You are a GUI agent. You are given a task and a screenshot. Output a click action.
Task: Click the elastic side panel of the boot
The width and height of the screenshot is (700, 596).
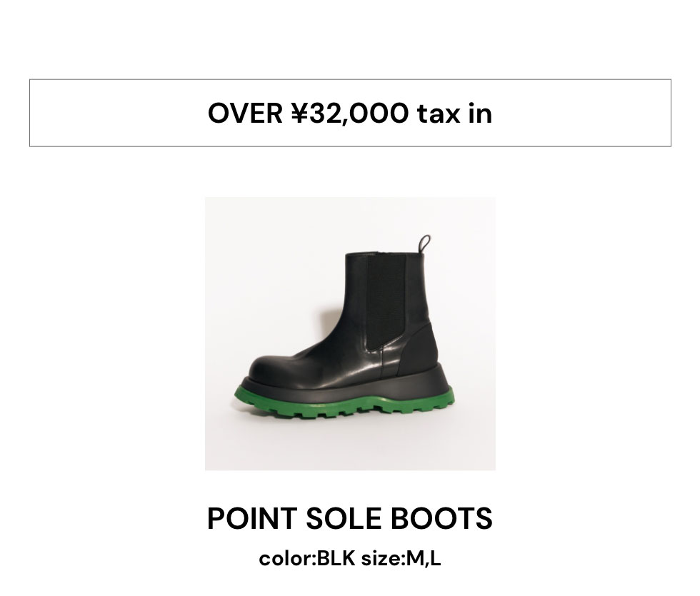(386, 300)
